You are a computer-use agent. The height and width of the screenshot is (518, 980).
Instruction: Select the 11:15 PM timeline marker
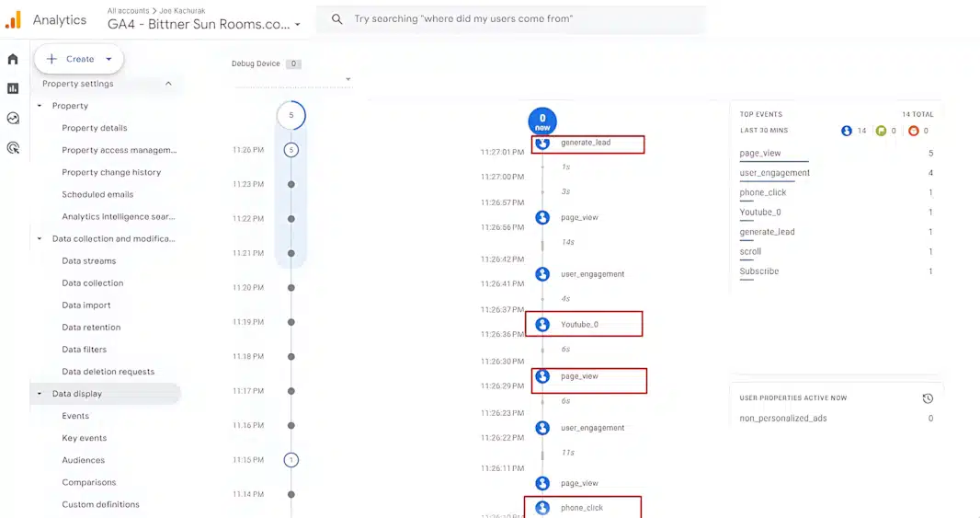point(291,460)
